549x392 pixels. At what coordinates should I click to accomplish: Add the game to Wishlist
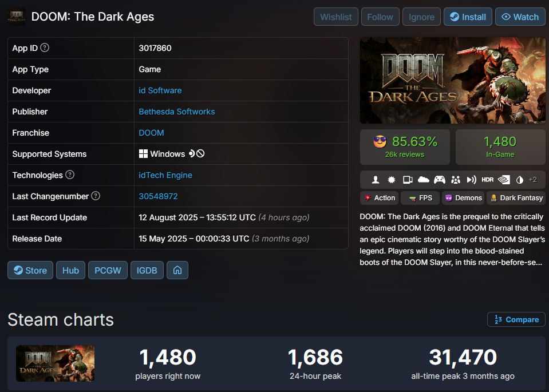coord(336,17)
